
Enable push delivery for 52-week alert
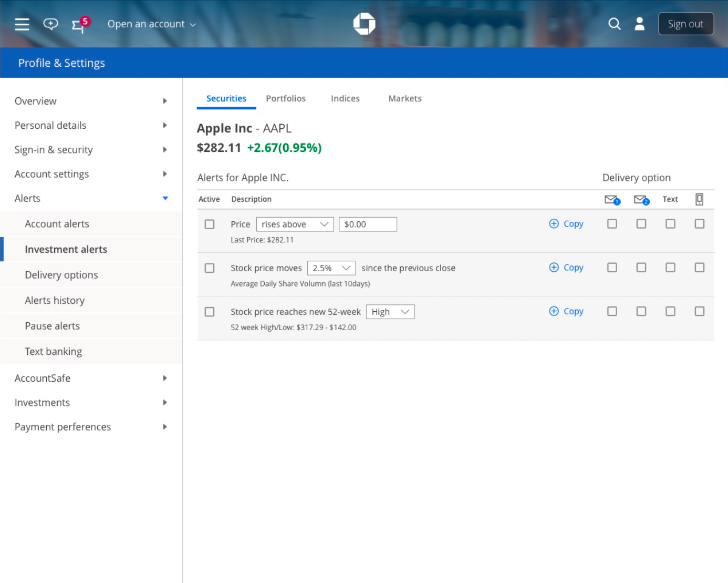click(x=699, y=311)
